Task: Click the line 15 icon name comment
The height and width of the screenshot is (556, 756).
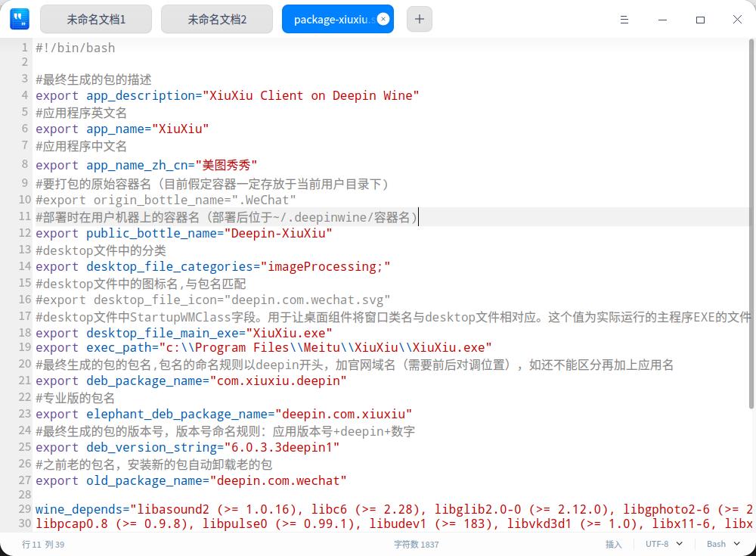Action: [141, 284]
